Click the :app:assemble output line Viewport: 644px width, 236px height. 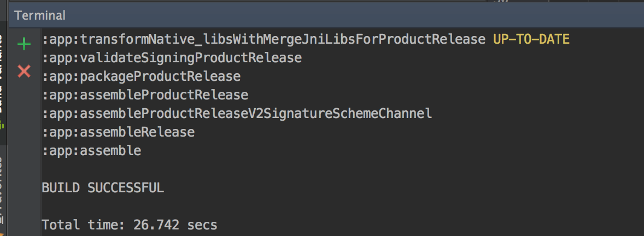[x=91, y=151]
